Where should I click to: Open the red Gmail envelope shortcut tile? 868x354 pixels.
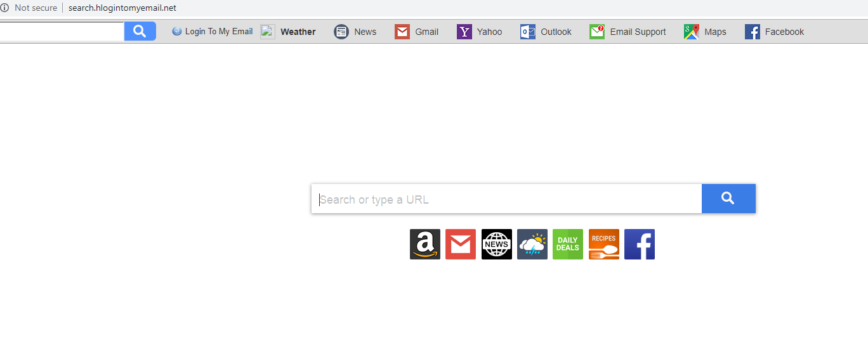(461, 244)
